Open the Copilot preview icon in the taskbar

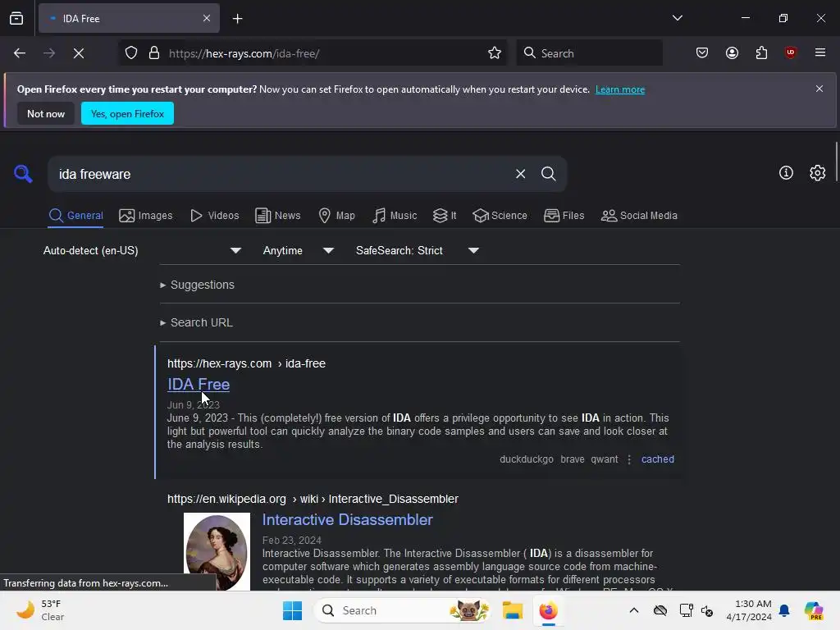pyautogui.click(x=813, y=610)
